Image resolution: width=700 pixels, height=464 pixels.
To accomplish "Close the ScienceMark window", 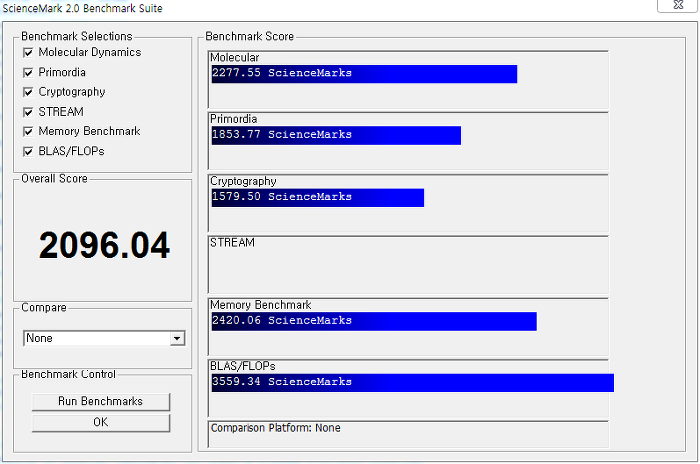I will 677,5.
